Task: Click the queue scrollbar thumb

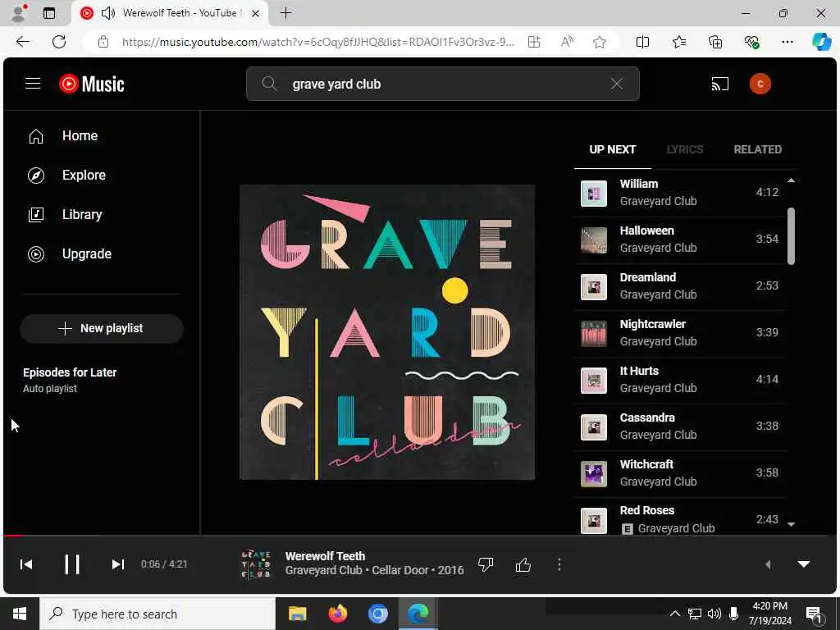Action: pos(791,236)
